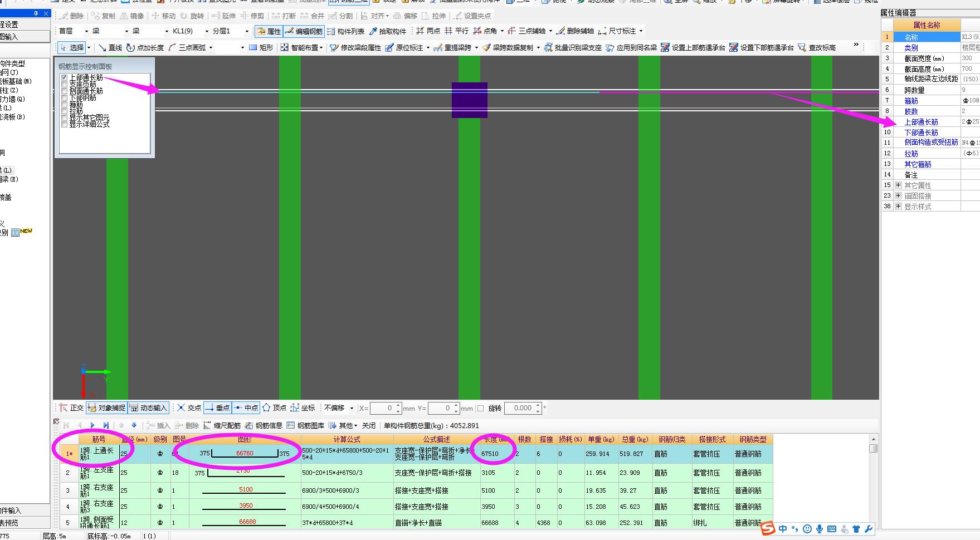
Task: Toggle the 属性 (properties) panel button
Action: click(x=269, y=31)
